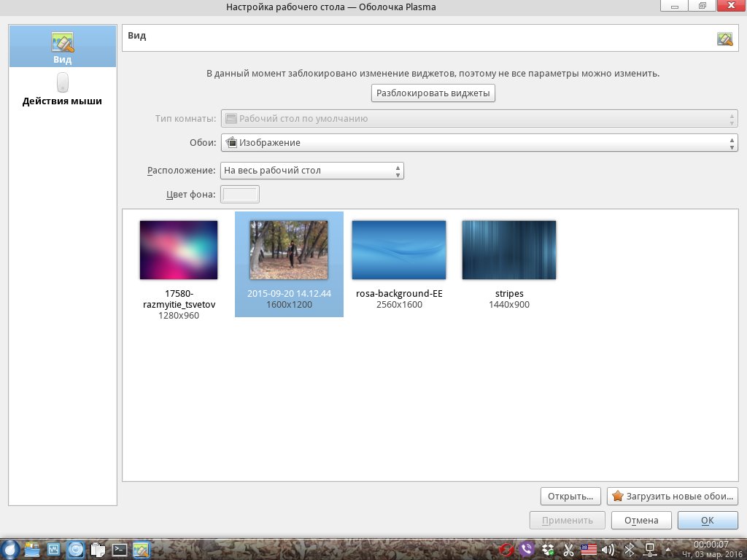Screen dimensions: 747x560
Task: Open the Расположение positioning dropdown
Action: (x=311, y=171)
